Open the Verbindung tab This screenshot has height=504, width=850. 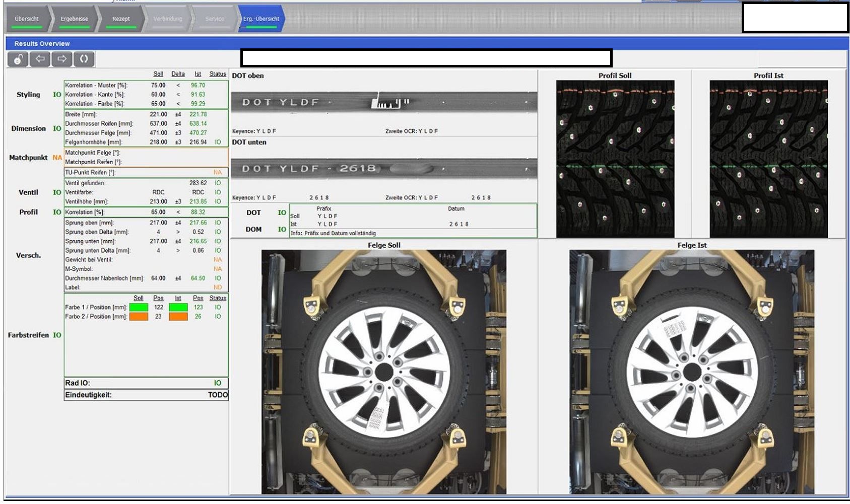click(168, 19)
